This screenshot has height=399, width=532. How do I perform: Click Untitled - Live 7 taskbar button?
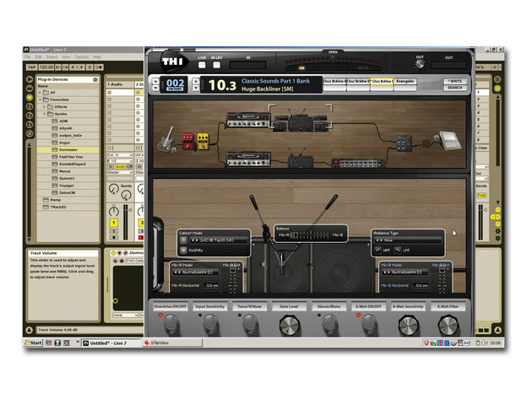[x=111, y=343]
